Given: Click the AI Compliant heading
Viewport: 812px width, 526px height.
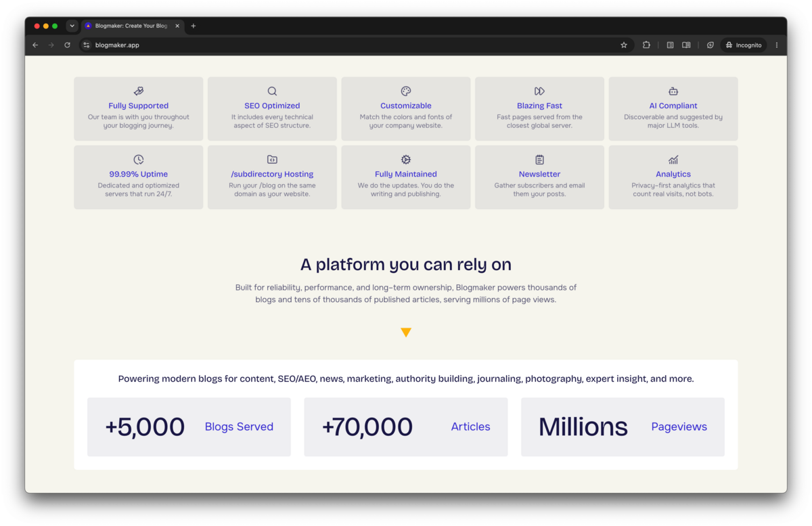Looking at the screenshot, I should tap(673, 106).
